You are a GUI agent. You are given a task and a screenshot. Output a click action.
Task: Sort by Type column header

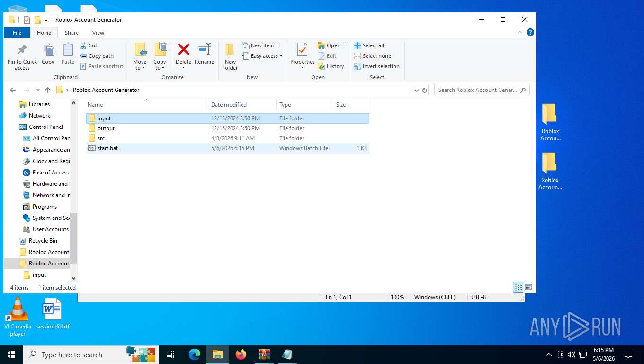point(304,105)
